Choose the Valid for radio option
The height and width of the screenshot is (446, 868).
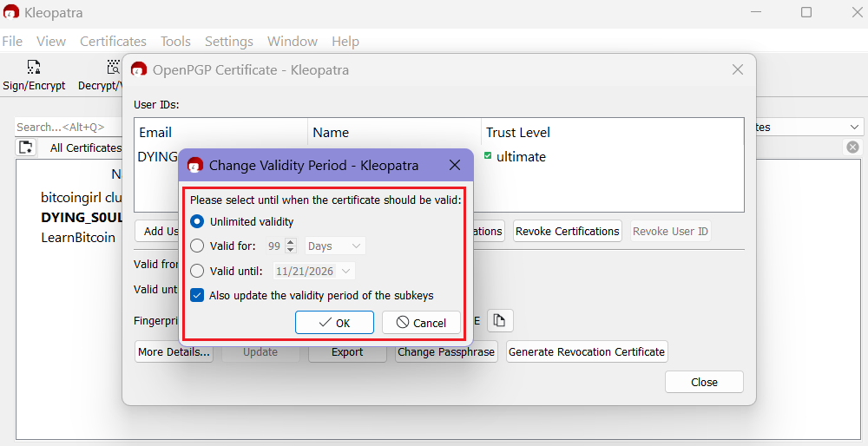(x=196, y=246)
